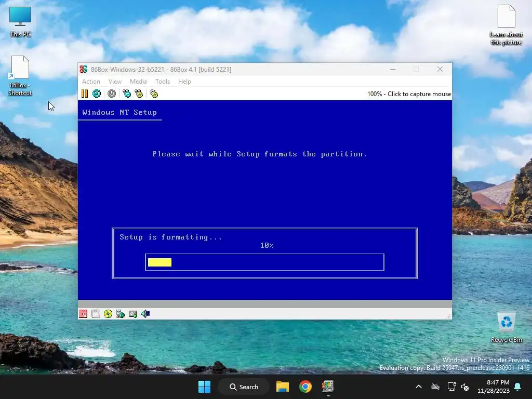Click the teal hard reset icon
The width and height of the screenshot is (532, 399).
pos(97,94)
